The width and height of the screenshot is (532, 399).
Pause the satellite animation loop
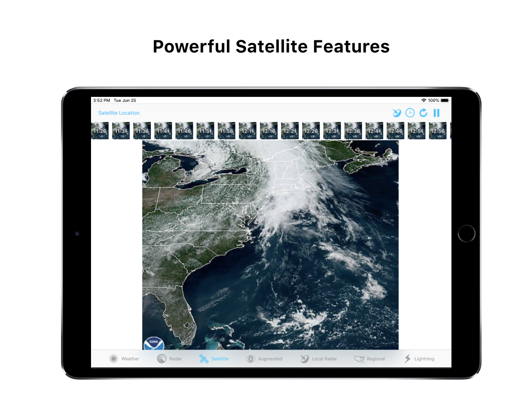(436, 113)
